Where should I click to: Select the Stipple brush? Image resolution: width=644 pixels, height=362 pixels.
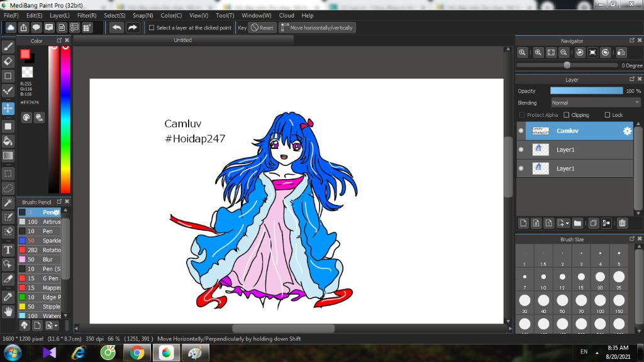click(x=40, y=307)
